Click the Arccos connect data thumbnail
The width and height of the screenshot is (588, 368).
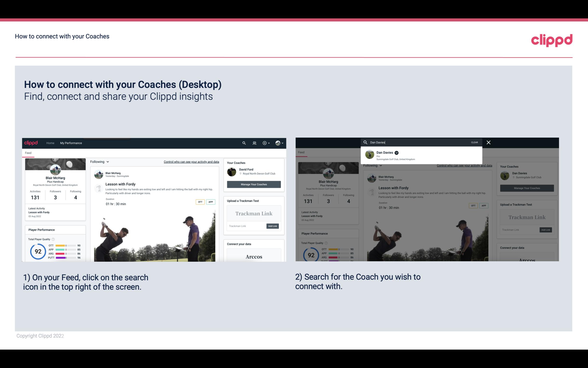253,256
